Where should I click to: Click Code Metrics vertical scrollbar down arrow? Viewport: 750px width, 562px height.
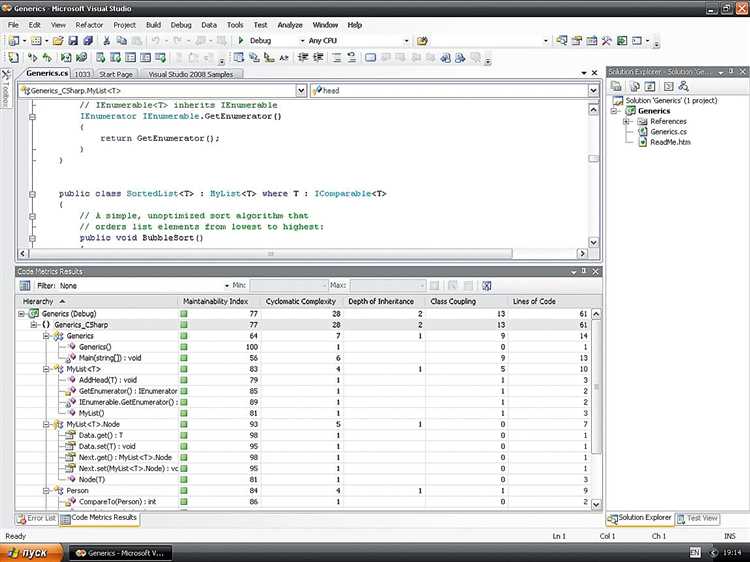pyautogui.click(x=596, y=504)
